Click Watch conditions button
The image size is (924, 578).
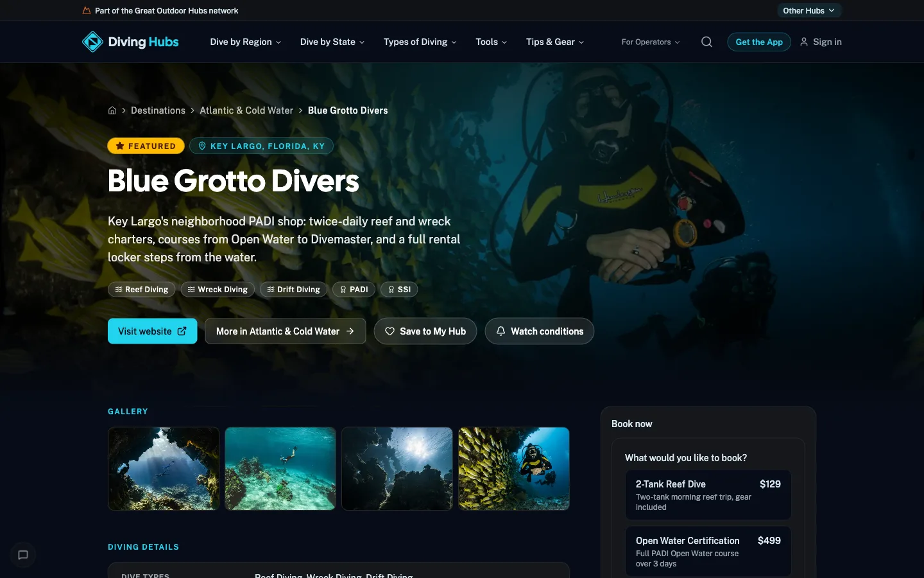540,331
